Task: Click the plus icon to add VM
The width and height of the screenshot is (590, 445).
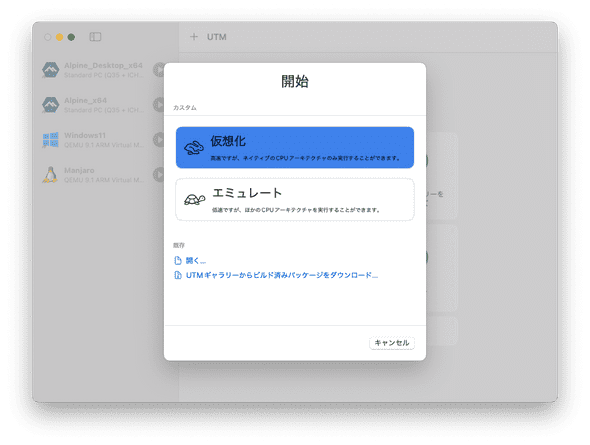Action: coord(194,37)
